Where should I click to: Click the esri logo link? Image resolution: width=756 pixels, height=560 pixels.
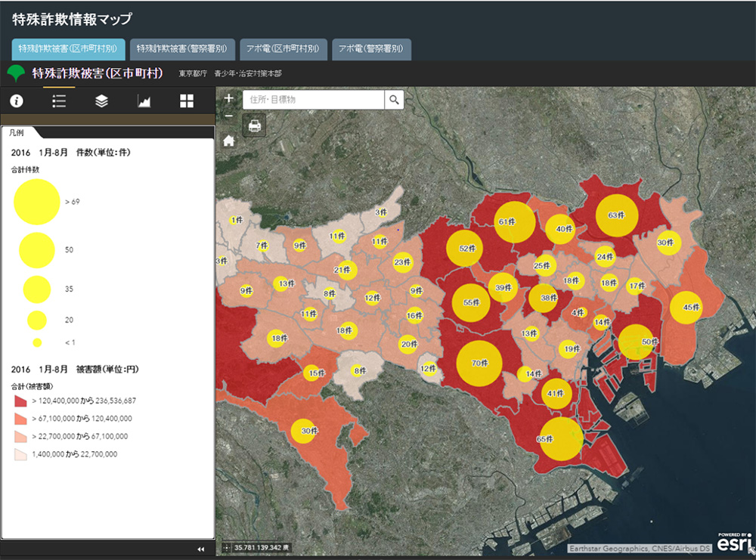point(733,543)
